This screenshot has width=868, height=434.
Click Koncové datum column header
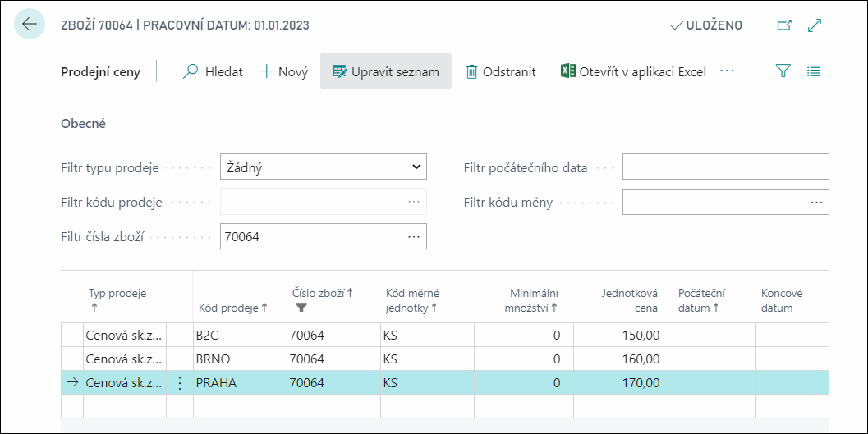(x=782, y=300)
